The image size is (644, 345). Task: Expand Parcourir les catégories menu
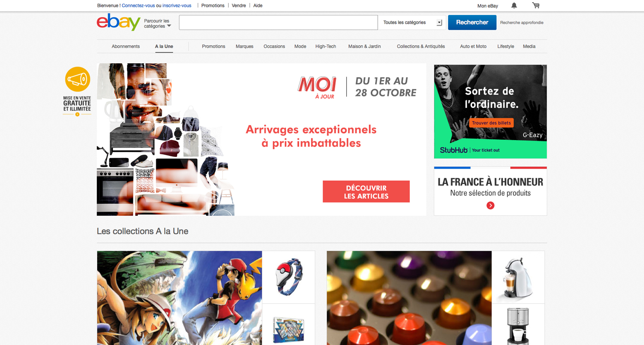click(158, 23)
